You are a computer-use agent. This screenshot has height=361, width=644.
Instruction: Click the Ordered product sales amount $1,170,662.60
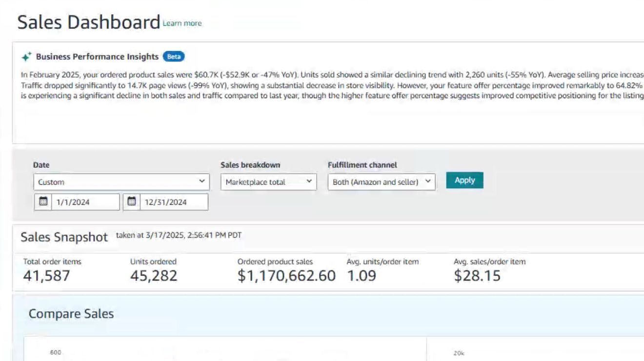coord(286,276)
